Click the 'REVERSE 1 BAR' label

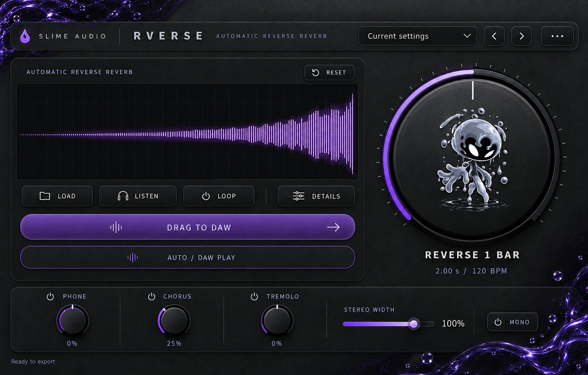[472, 255]
